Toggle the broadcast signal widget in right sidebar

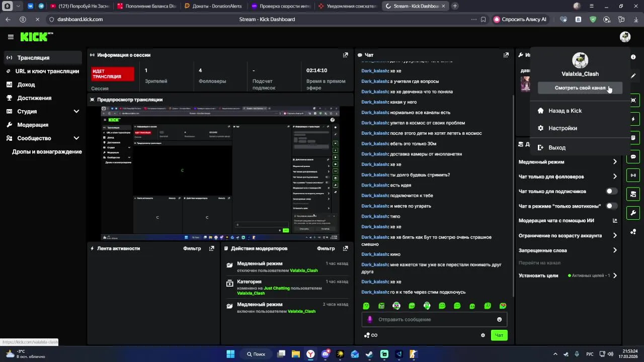[633, 175]
